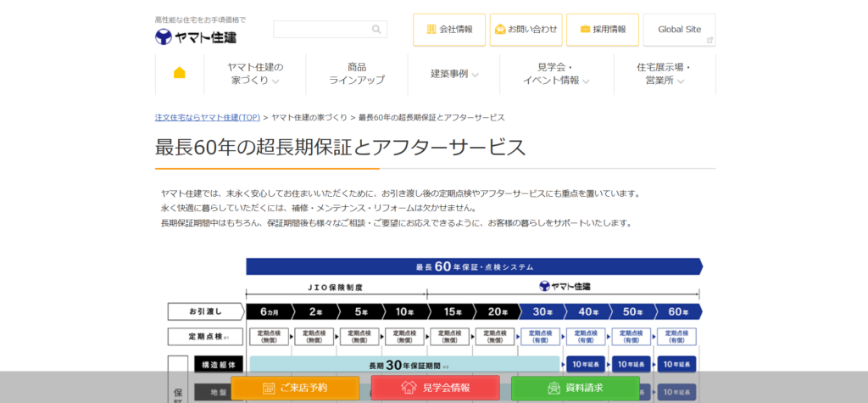
Task: Click the search magnifier icon
Action: (376, 30)
